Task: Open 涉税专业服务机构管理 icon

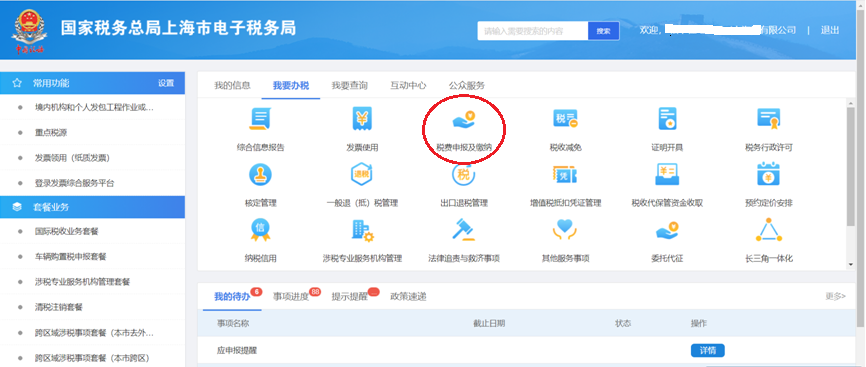Action: (x=362, y=230)
